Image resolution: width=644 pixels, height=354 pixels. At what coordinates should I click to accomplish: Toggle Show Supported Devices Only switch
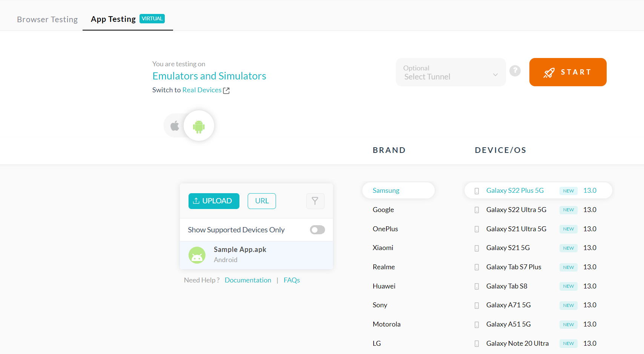pos(317,230)
